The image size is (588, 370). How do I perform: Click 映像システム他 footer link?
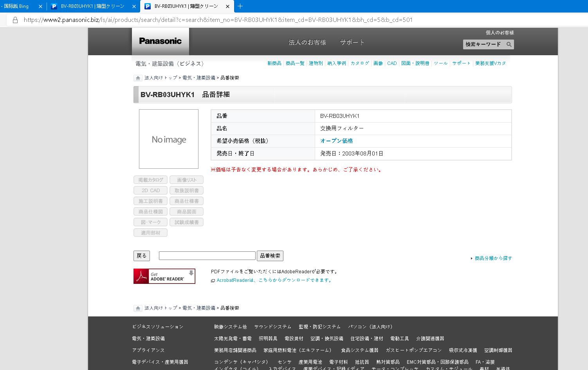(x=231, y=327)
